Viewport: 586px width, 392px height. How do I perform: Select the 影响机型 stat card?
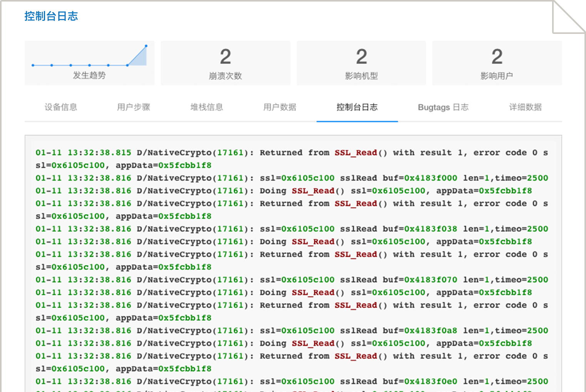coord(361,63)
